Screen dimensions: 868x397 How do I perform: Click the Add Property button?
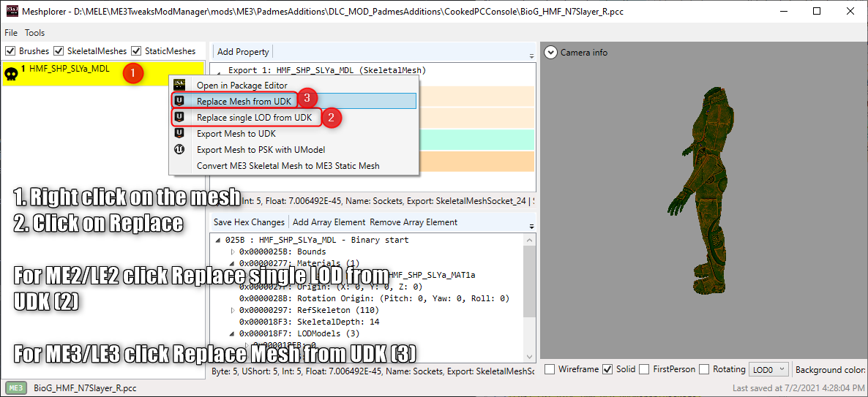[x=243, y=52]
